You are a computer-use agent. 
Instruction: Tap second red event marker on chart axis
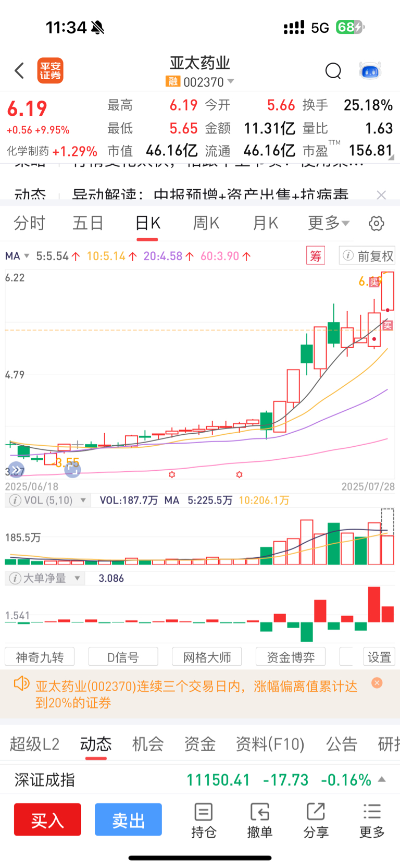239,475
